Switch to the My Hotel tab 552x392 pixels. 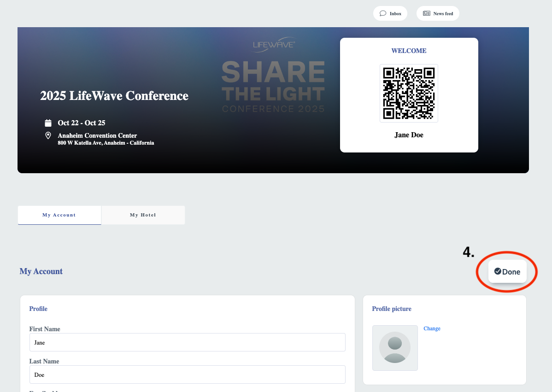pyautogui.click(x=143, y=215)
